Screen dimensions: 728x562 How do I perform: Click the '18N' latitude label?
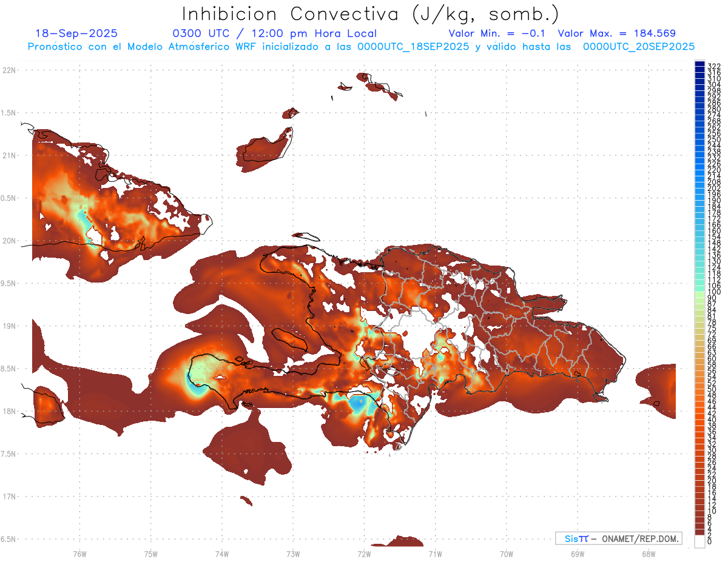click(x=8, y=411)
